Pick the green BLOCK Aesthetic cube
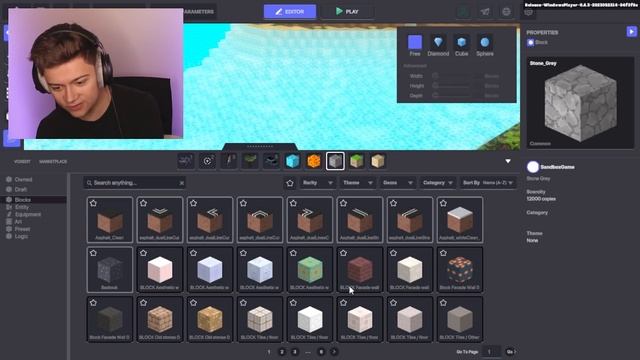640x360 pixels. coord(310,269)
